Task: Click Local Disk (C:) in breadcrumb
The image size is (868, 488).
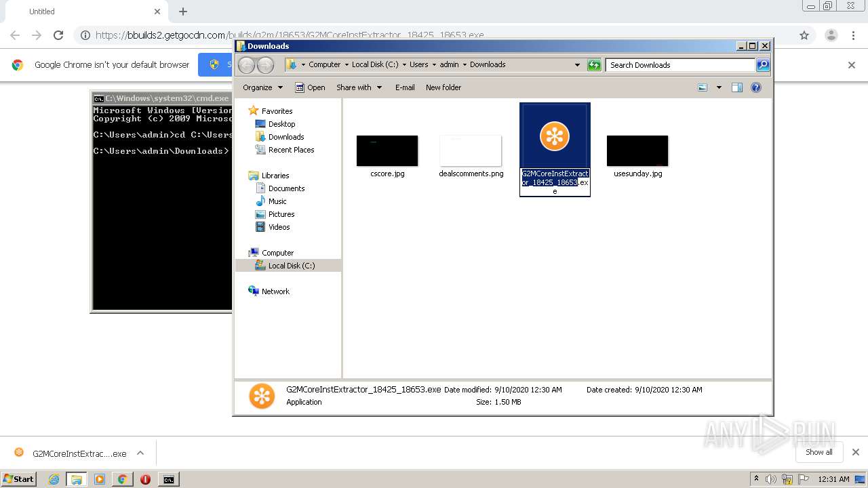Action: [374, 64]
